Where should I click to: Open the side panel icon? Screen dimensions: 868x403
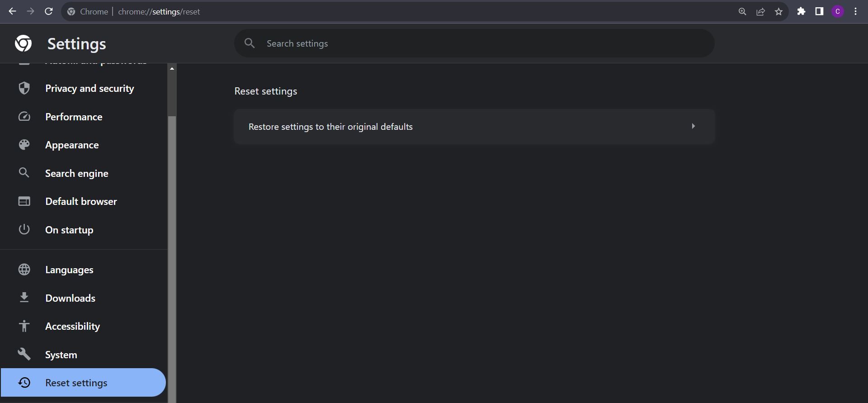[819, 11]
